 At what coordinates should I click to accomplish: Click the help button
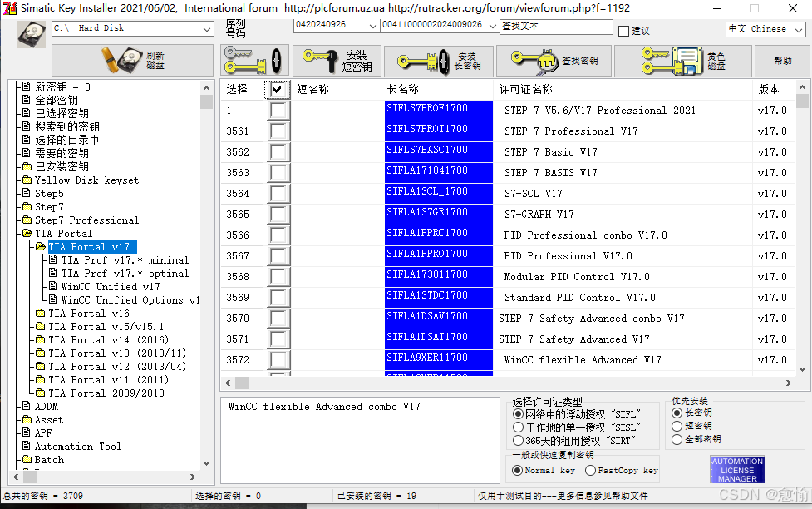click(782, 60)
